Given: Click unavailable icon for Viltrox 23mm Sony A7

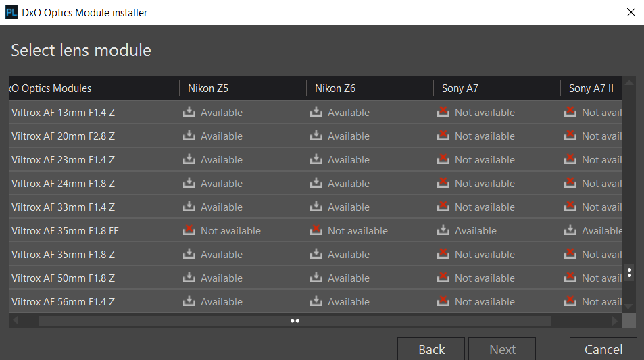Looking at the screenshot, I should (x=443, y=159).
